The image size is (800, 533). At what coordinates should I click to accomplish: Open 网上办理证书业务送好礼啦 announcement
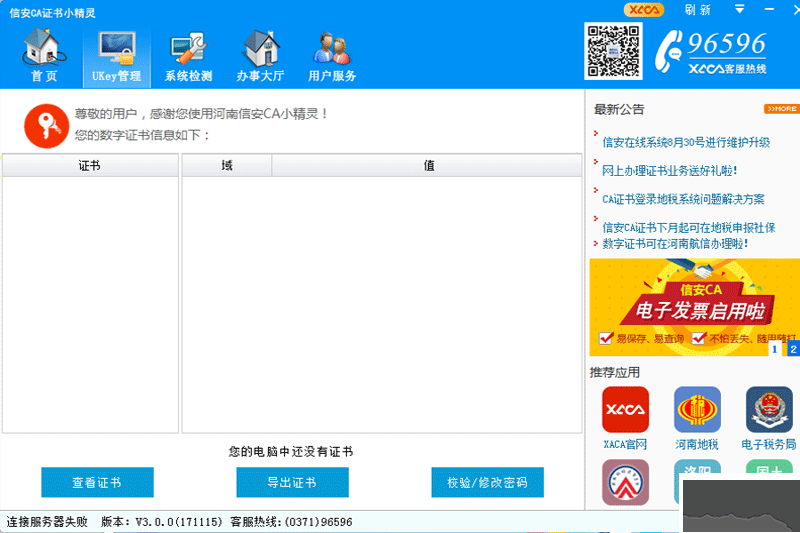point(669,171)
